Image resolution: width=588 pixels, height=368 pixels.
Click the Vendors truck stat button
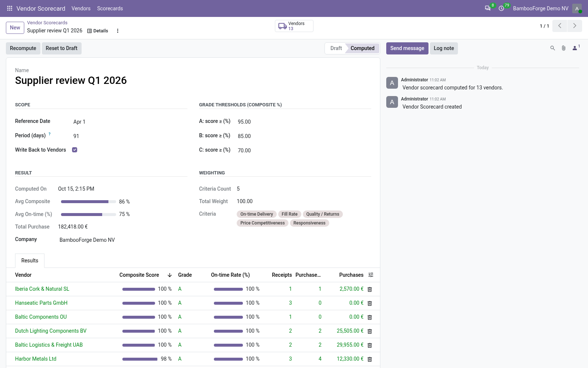(294, 26)
